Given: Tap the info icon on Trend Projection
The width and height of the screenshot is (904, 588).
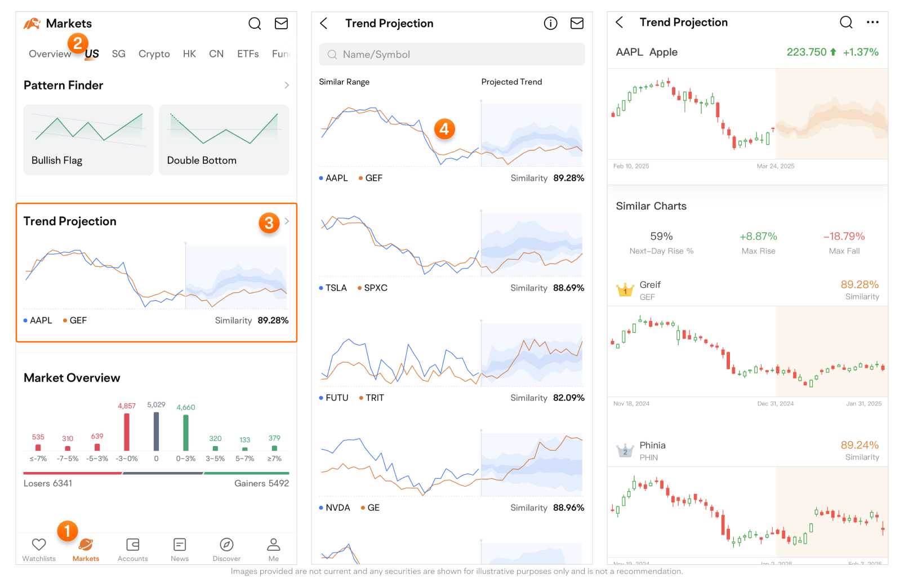Looking at the screenshot, I should coord(550,24).
